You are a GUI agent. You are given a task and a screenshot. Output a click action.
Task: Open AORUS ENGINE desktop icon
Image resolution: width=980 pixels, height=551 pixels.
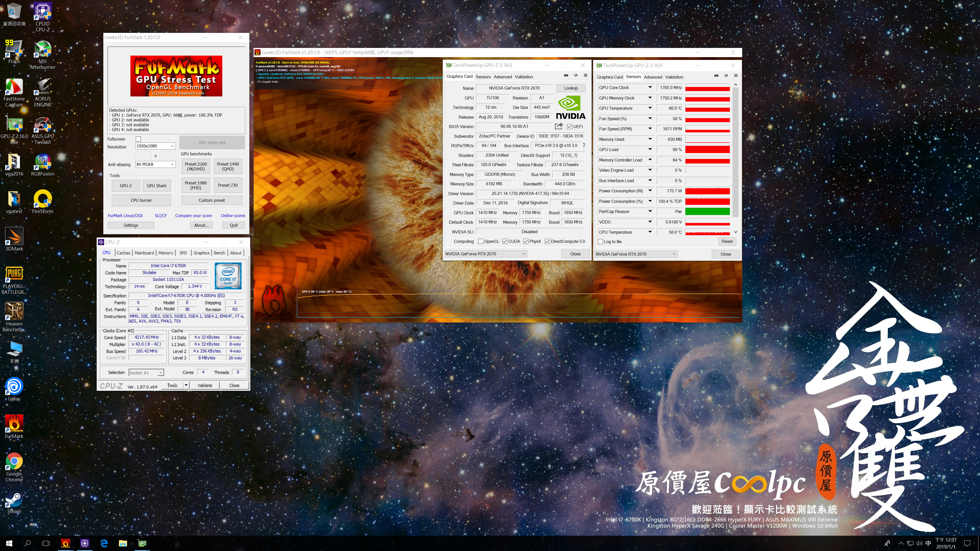click(x=43, y=92)
